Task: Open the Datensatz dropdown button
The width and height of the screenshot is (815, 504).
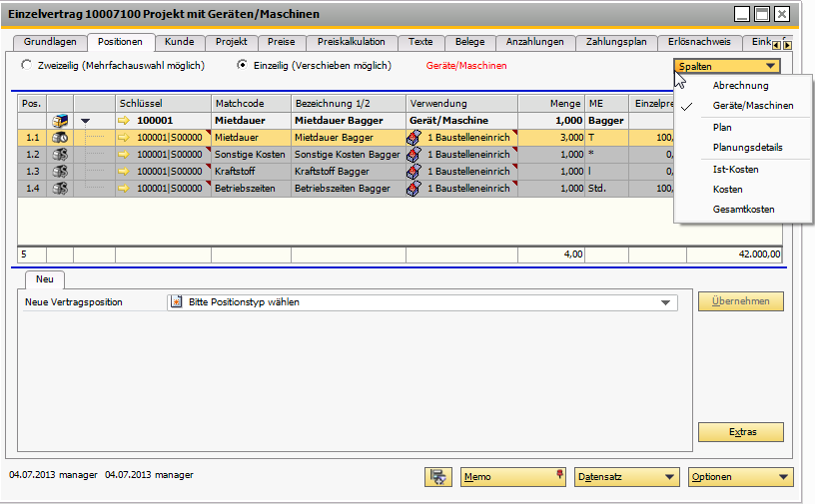Action: tap(627, 477)
